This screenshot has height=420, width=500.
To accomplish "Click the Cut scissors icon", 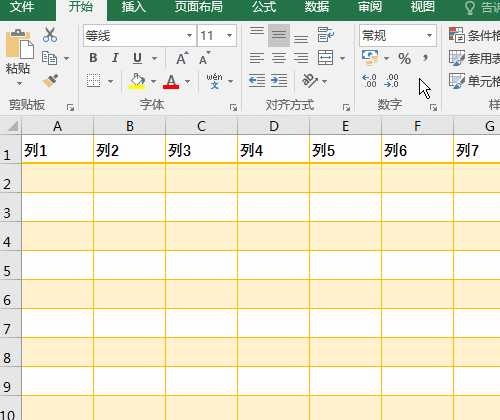I will click(50, 35).
